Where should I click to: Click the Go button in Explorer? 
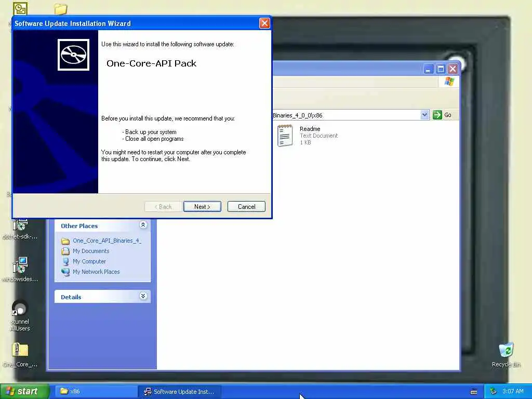(442, 115)
